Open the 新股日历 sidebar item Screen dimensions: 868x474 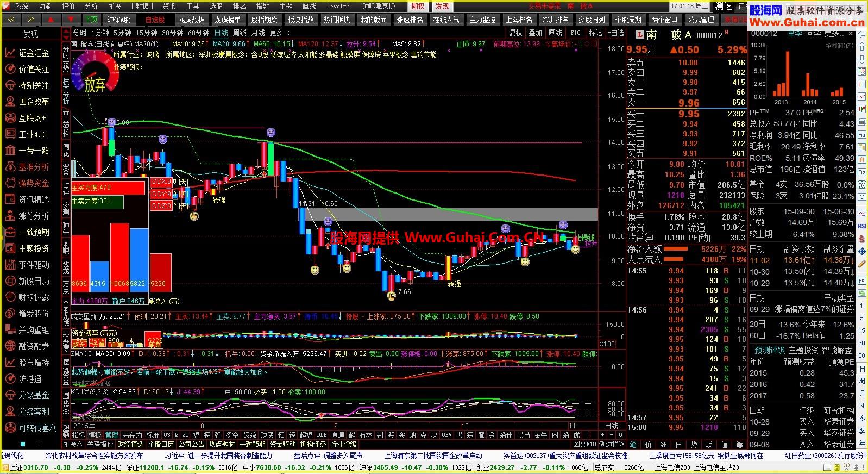point(28,281)
